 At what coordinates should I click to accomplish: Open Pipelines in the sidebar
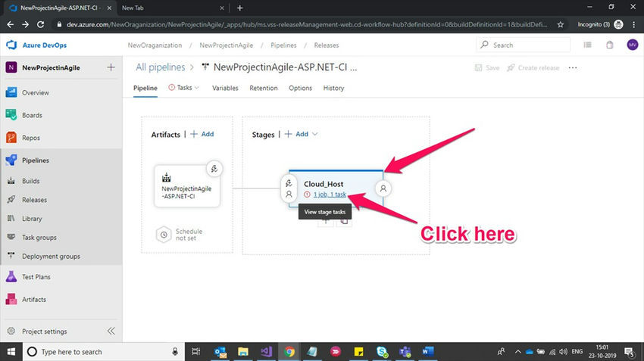click(36, 160)
